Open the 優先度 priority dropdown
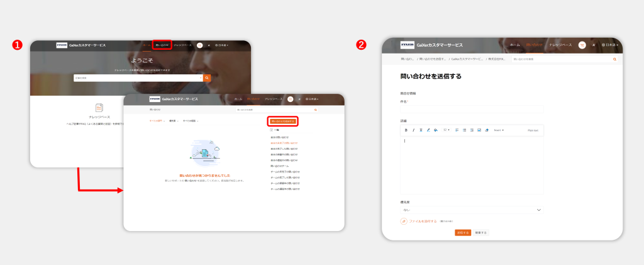Viewport: 644px width, 265px height. point(471,210)
